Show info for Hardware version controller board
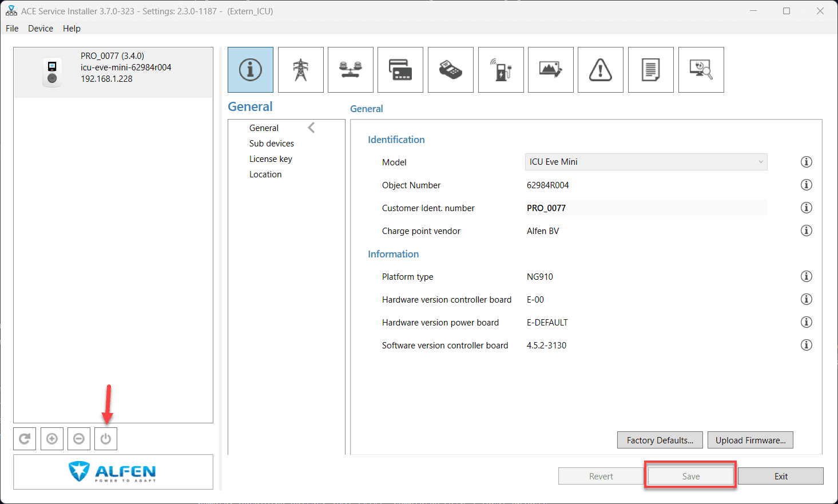This screenshot has width=838, height=504. tap(807, 299)
